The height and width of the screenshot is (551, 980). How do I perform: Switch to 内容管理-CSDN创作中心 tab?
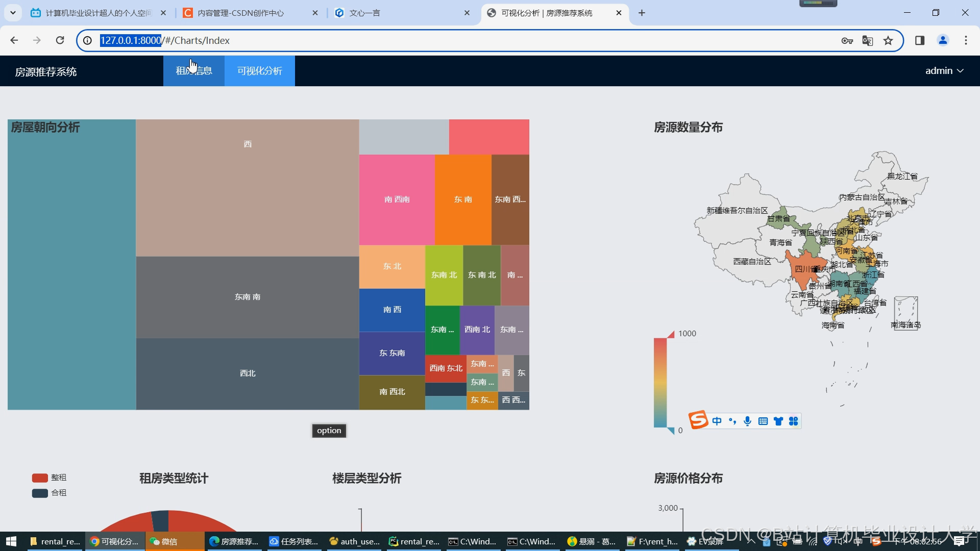click(x=240, y=13)
